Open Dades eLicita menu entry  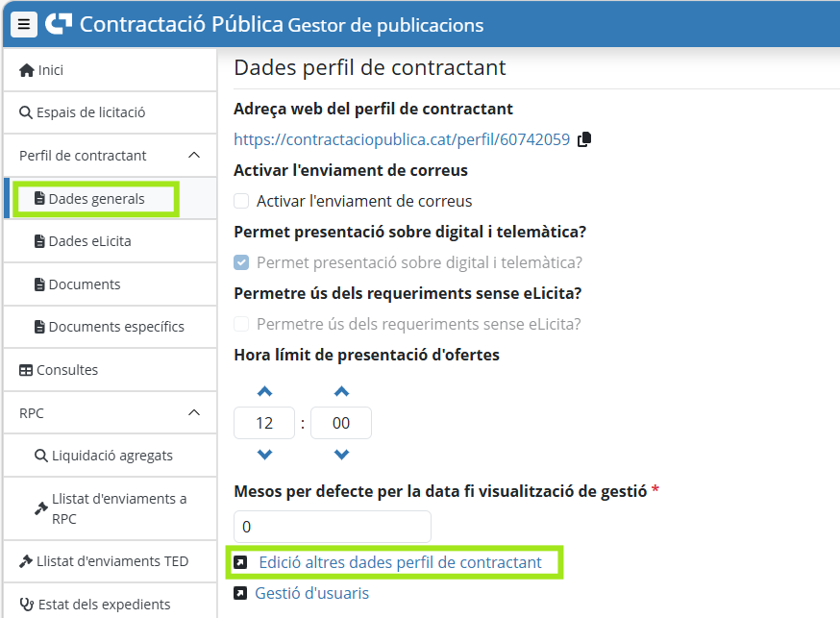coord(110,241)
